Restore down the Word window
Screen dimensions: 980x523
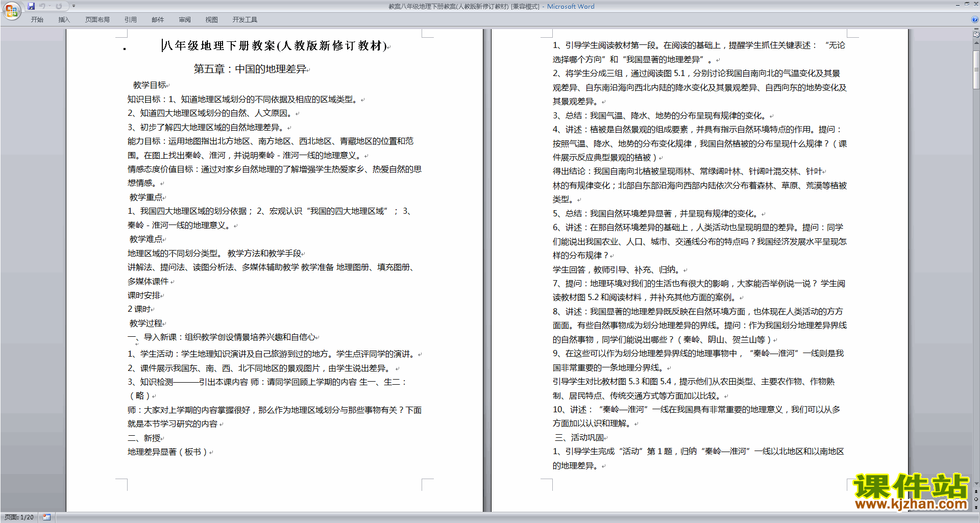pyautogui.click(x=967, y=4)
